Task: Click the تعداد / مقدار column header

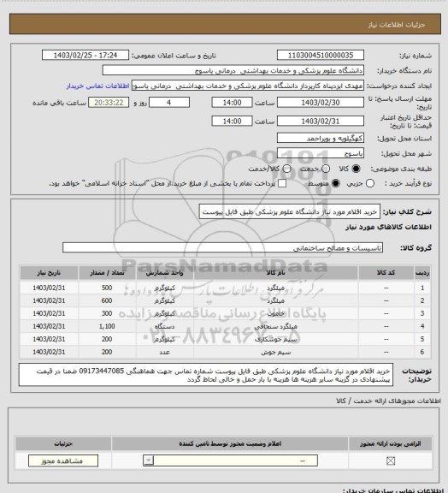Action: pos(107,273)
